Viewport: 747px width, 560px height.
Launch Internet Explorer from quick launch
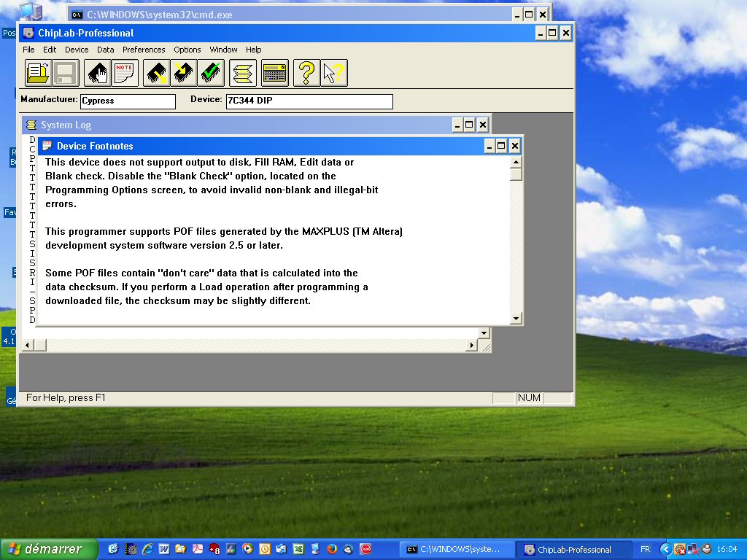click(147, 549)
